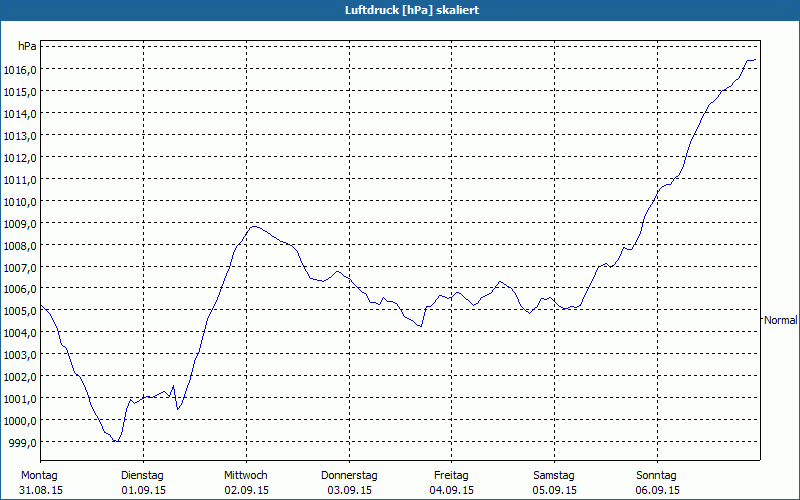Click the 999,0 y-axis value
The width and height of the screenshot is (800, 500).
coord(22,443)
